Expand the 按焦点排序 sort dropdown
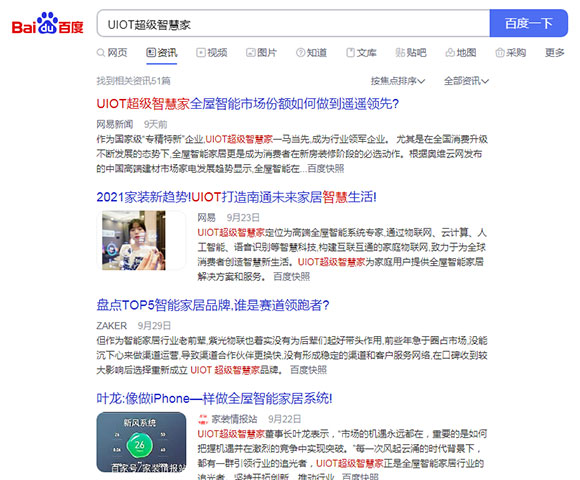580x480 pixels. 398,81
